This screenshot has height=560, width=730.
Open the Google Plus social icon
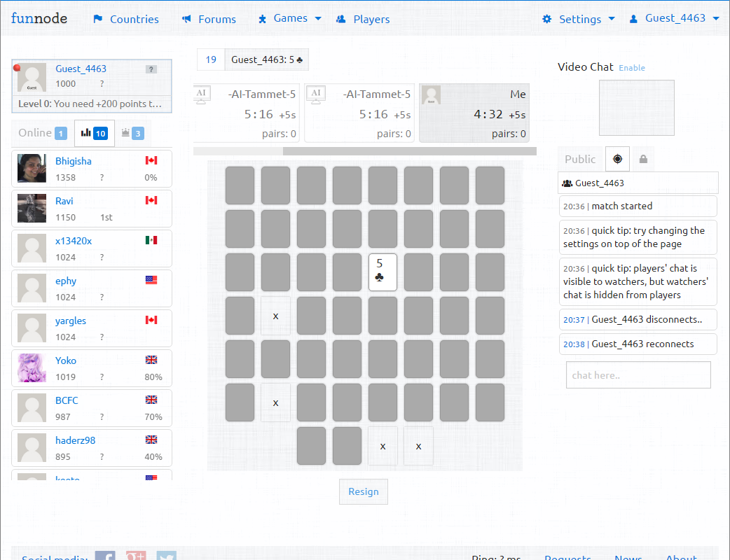click(136, 555)
